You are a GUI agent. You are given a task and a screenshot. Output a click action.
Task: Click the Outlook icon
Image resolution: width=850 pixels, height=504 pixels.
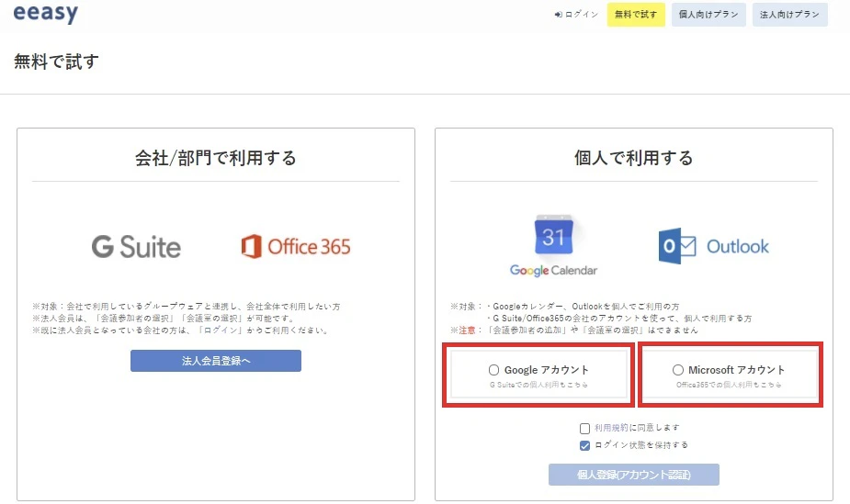[x=714, y=247]
